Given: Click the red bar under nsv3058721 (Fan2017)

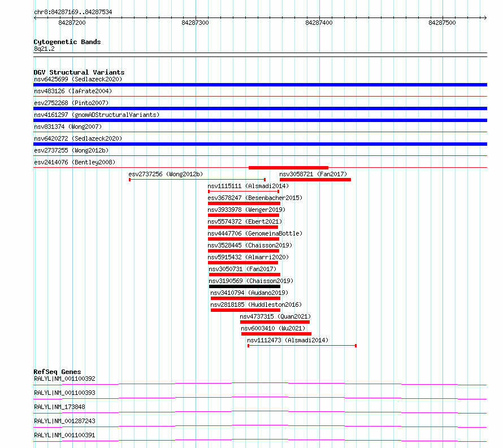Looking at the screenshot, I should 315,180.
